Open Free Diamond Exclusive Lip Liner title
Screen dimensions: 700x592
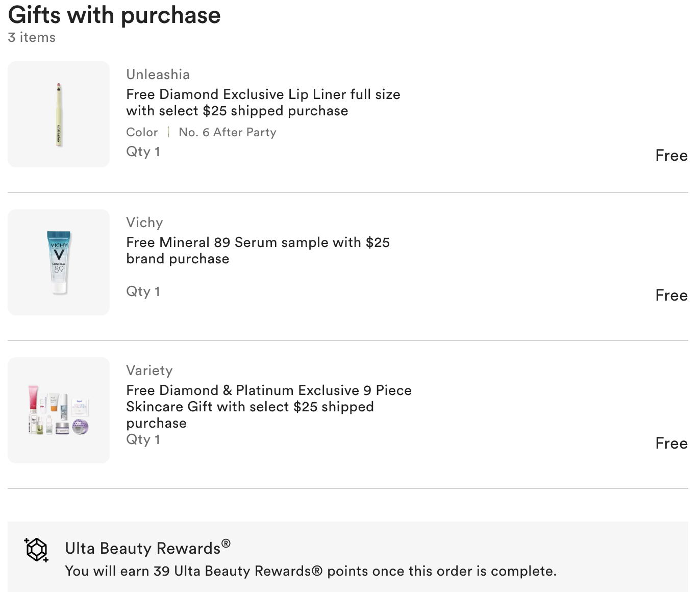point(263,103)
